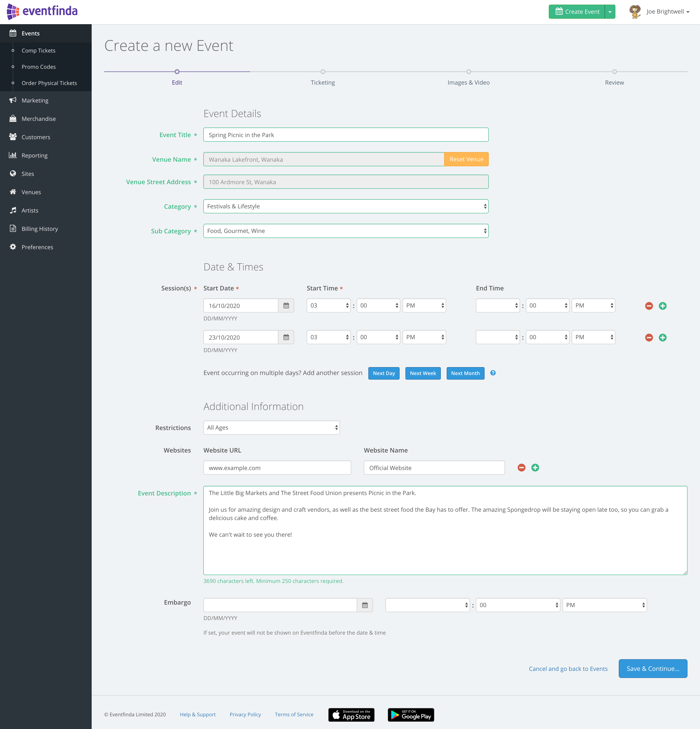Open calendar picker for 23/10/2020 session

286,337
